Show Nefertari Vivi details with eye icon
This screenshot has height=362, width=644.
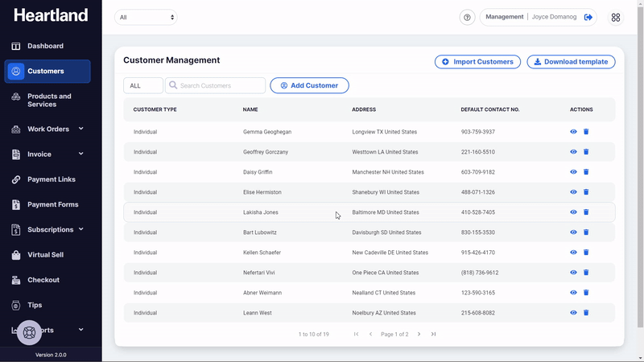573,273
